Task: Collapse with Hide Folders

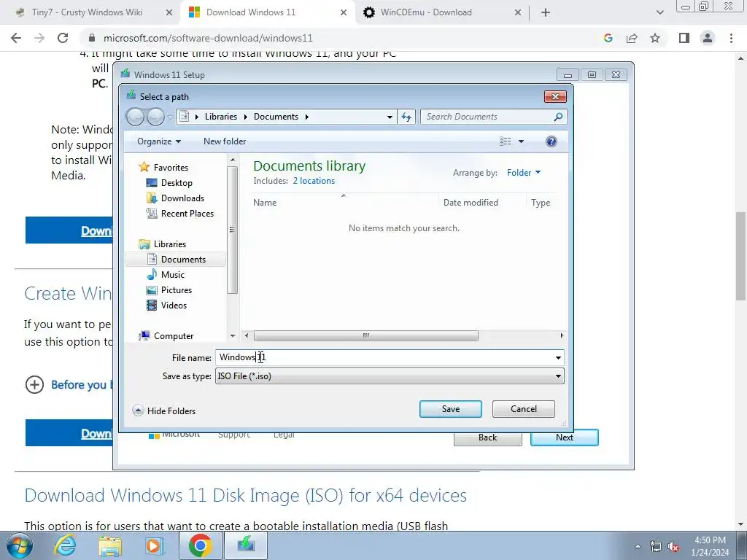Action: point(164,411)
